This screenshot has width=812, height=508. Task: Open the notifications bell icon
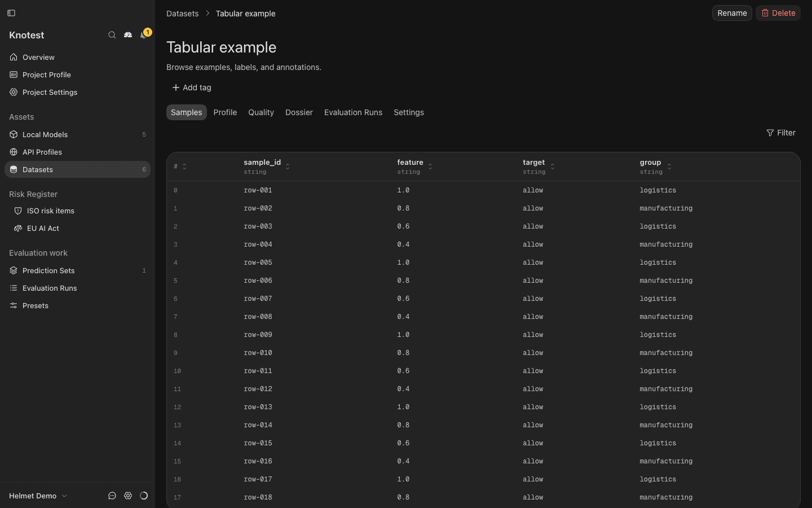(x=144, y=35)
